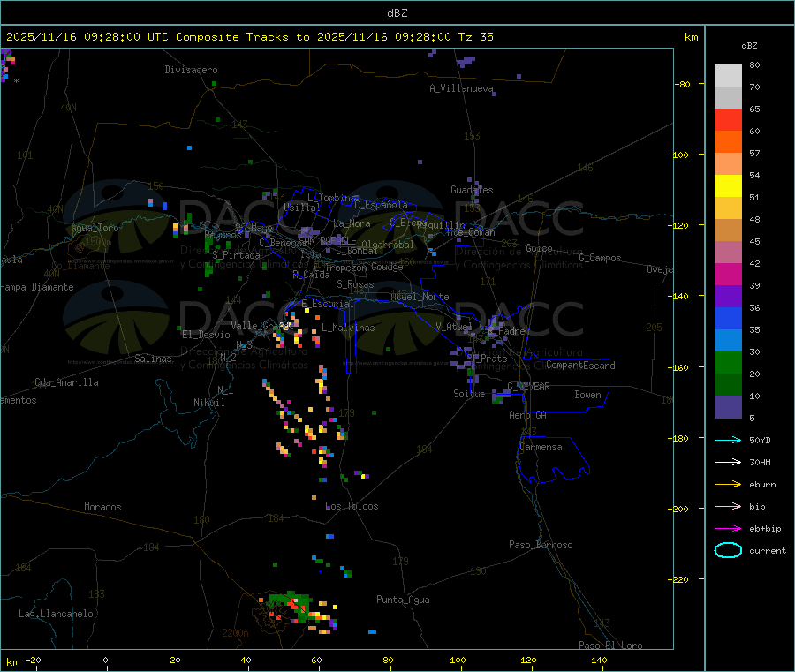Click the Soitue map label
The image size is (795, 672).
(x=469, y=394)
